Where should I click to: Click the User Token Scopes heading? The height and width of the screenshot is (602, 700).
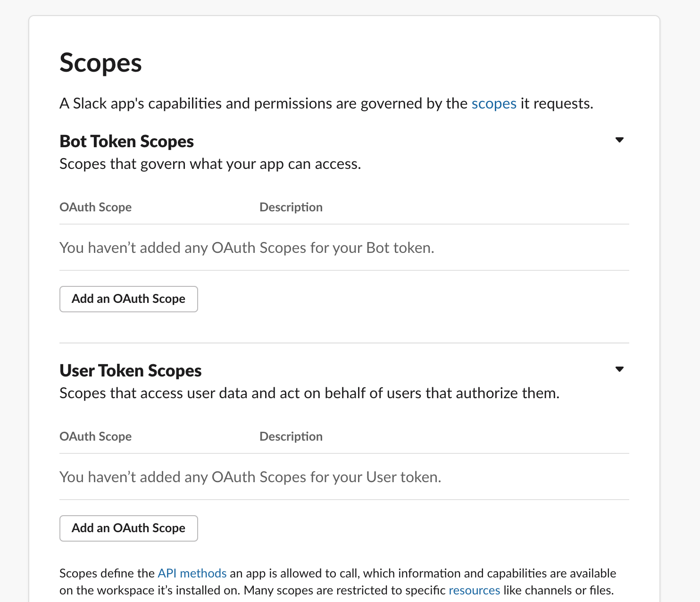click(x=130, y=371)
